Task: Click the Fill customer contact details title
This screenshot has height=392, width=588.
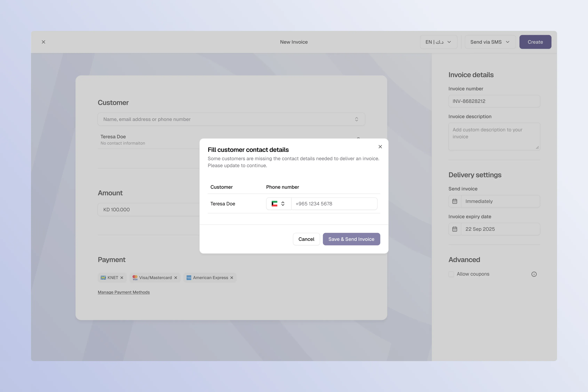Action: tap(248, 150)
